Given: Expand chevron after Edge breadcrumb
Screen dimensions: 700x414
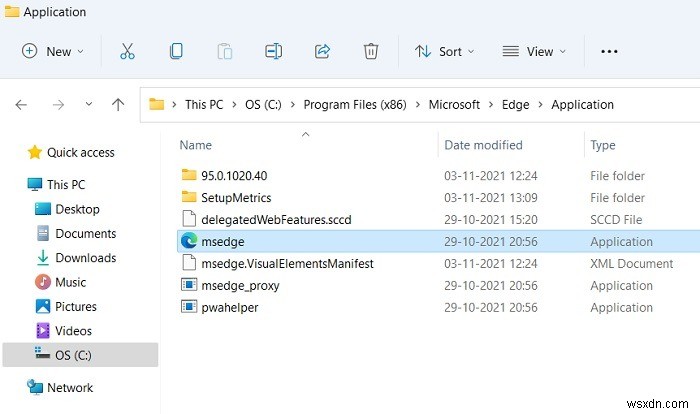Looking at the screenshot, I should click(x=540, y=105).
